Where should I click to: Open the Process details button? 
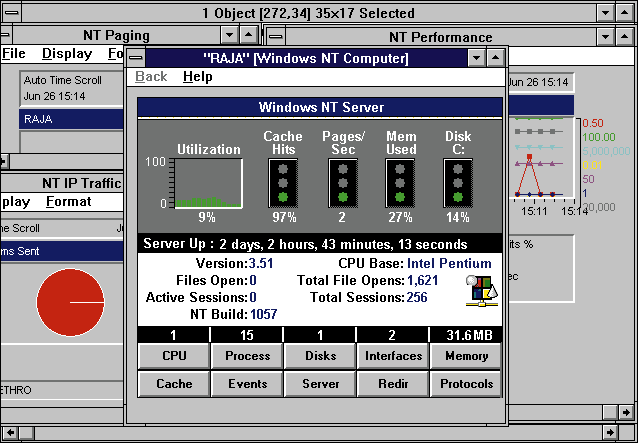coord(247,356)
